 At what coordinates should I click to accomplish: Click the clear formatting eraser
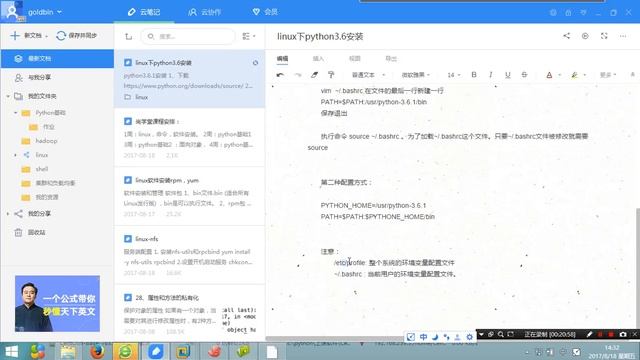314,75
